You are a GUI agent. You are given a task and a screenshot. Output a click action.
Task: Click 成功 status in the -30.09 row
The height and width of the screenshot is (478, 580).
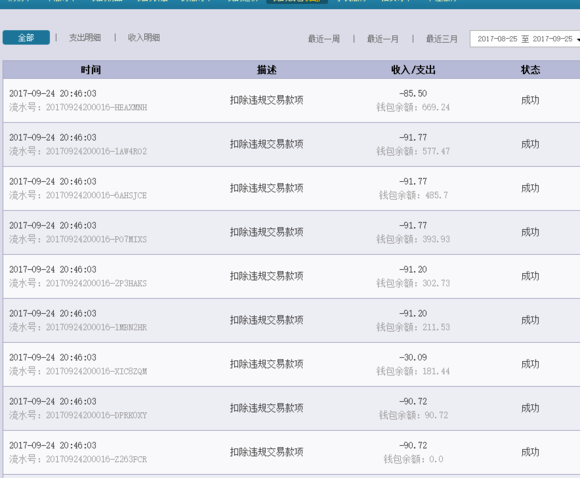[x=530, y=364]
